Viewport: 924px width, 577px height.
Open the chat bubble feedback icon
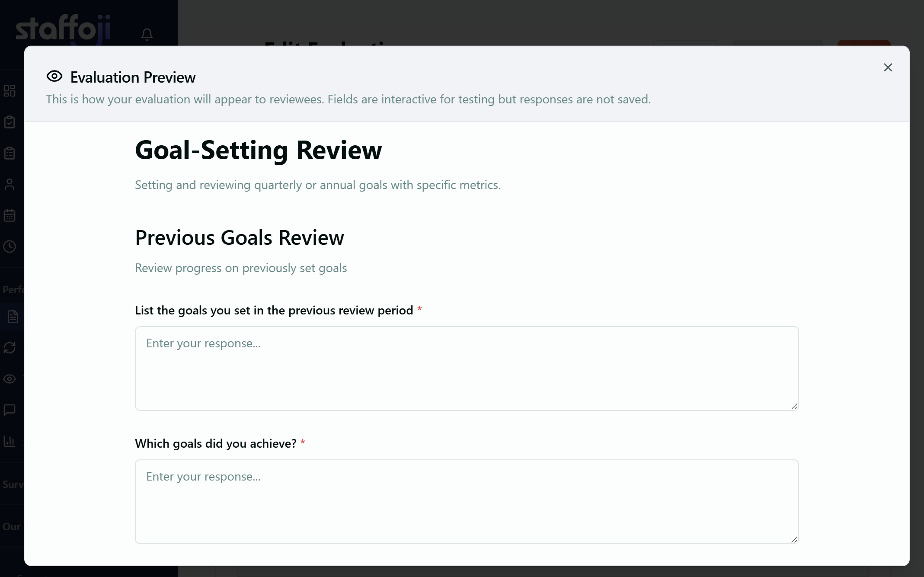click(10, 410)
